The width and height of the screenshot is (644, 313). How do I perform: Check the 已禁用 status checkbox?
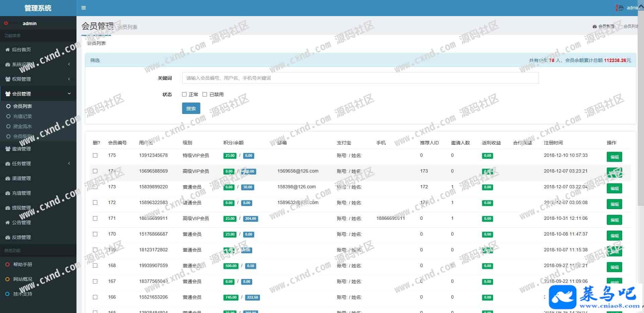pos(205,95)
